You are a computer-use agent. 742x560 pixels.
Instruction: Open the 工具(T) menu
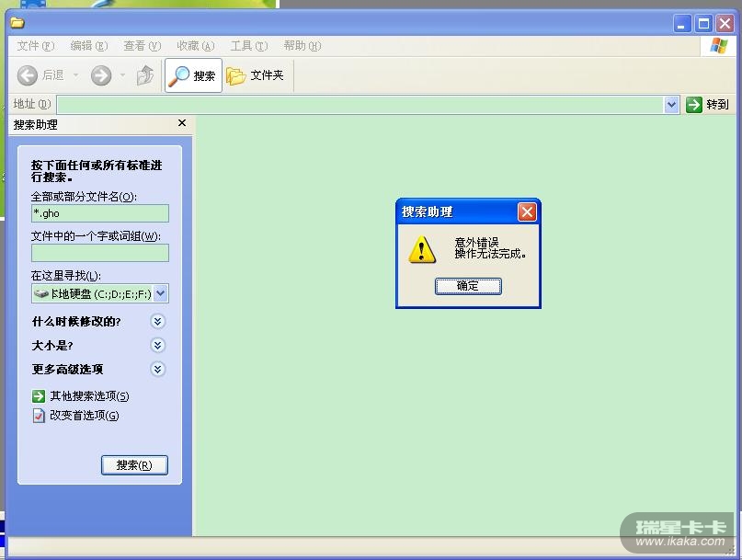click(x=249, y=46)
